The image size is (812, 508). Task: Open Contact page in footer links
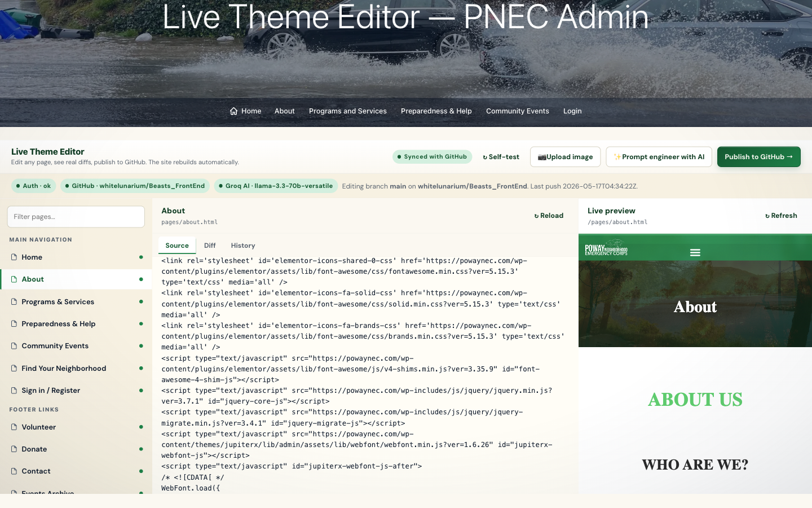pyautogui.click(x=76, y=471)
